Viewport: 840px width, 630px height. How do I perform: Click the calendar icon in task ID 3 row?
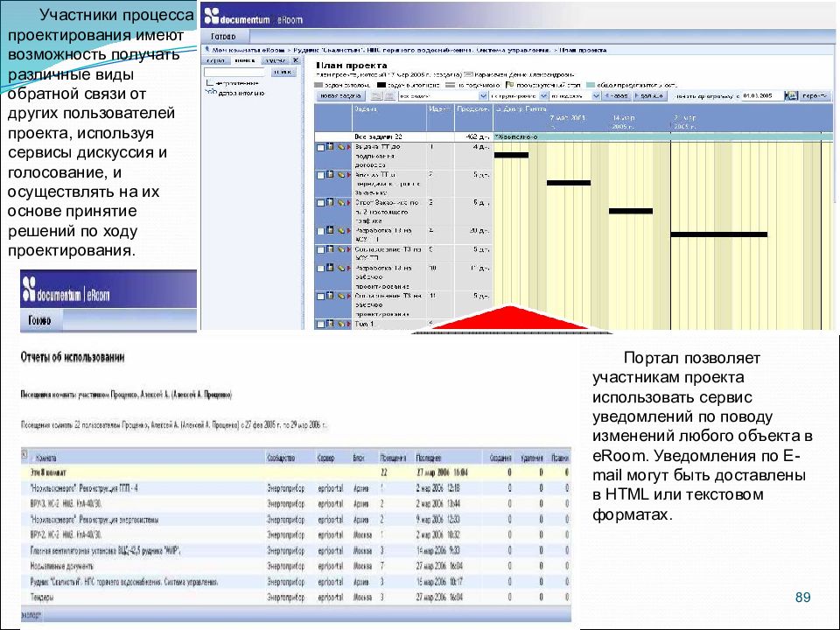point(331,202)
